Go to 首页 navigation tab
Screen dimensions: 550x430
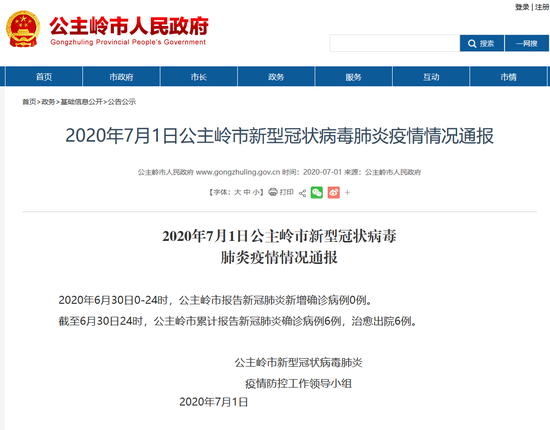(44, 76)
